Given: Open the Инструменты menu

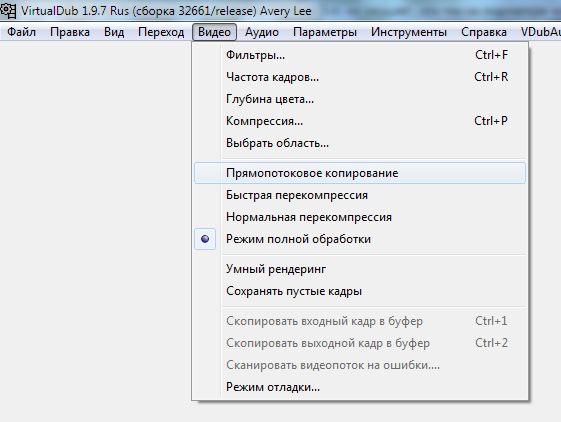Looking at the screenshot, I should coord(409,32).
